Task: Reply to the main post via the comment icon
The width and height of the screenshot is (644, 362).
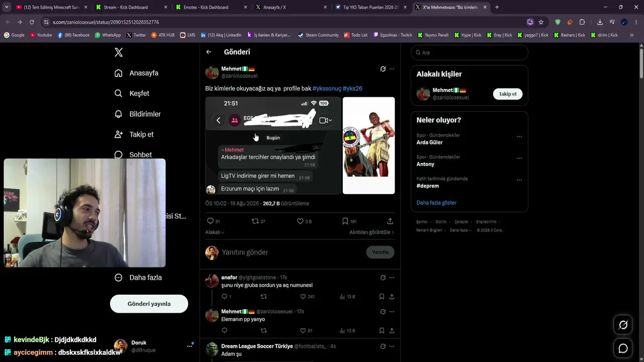Action: pyautogui.click(x=210, y=221)
